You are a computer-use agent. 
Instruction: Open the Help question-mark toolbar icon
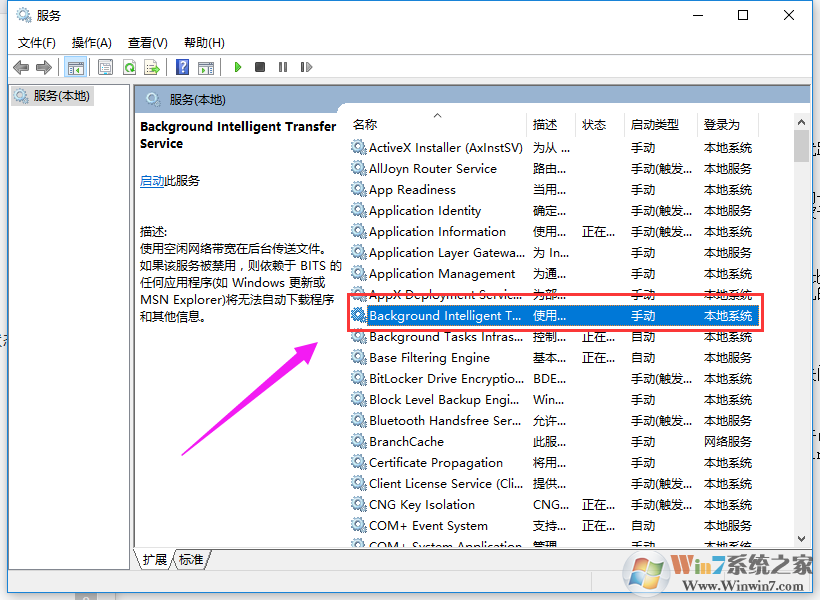[183, 67]
